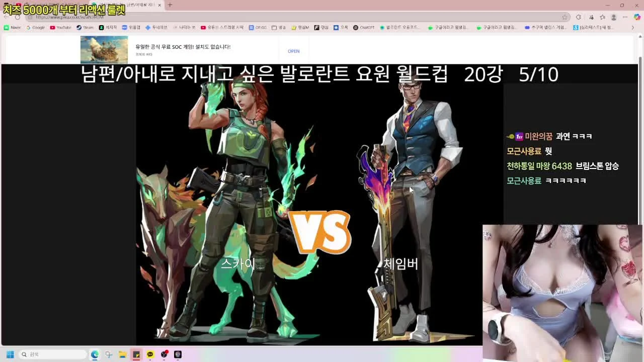Open the 유튜브 스트리밍 시작 bookmark
This screenshot has width=644, height=362.
[222, 28]
